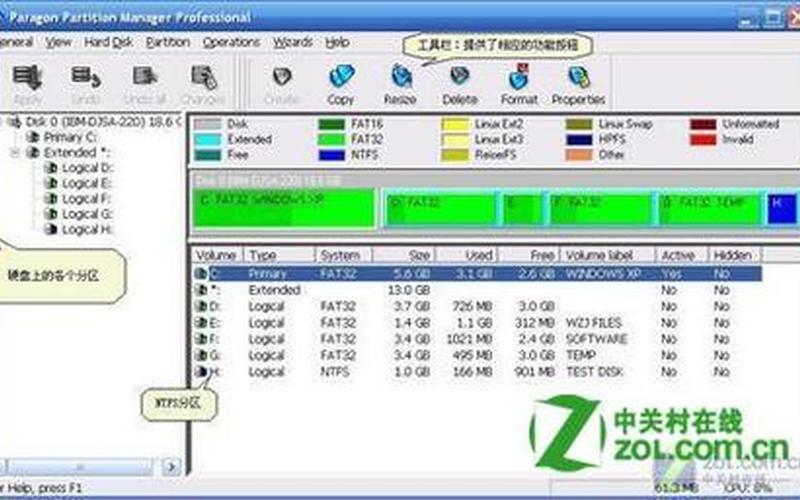Select F: volume icon in list
This screenshot has width=800, height=500.
201,339
